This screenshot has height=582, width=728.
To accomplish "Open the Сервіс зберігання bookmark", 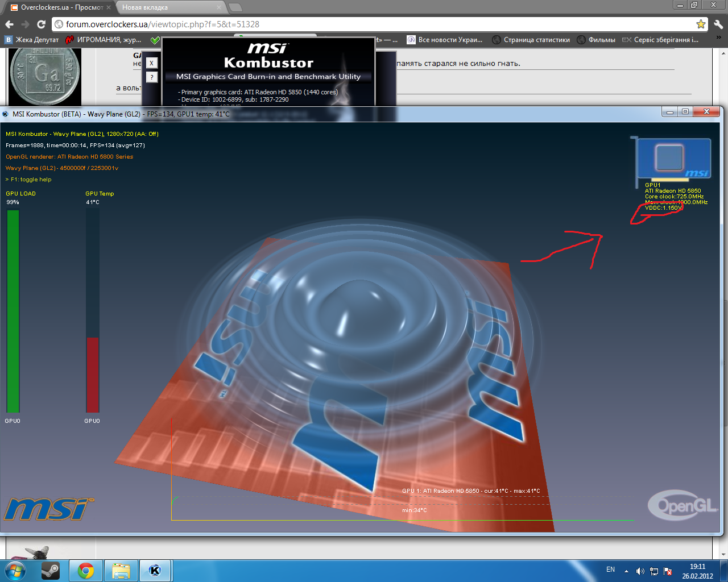I will coord(660,40).
